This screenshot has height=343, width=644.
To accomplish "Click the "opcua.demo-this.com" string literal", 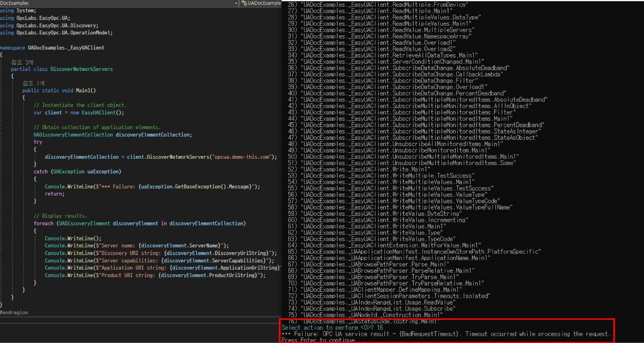I will pyautogui.click(x=243, y=157).
